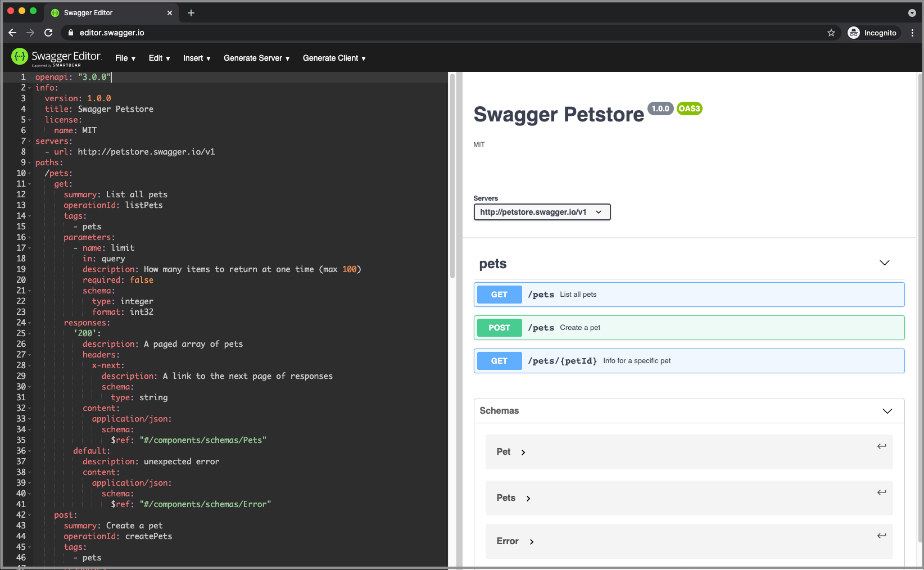Open the Chrome three-dot menu
Screen dimensions: 924x570
tap(913, 33)
